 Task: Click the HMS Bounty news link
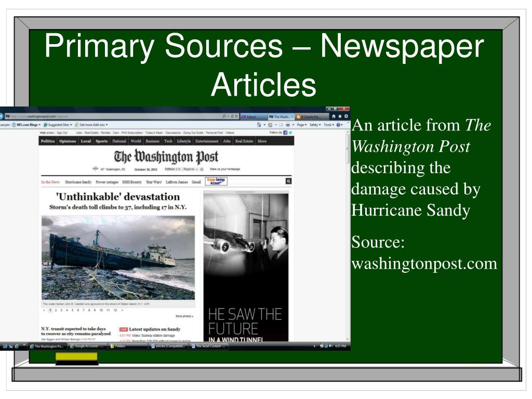pyautogui.click(x=132, y=182)
